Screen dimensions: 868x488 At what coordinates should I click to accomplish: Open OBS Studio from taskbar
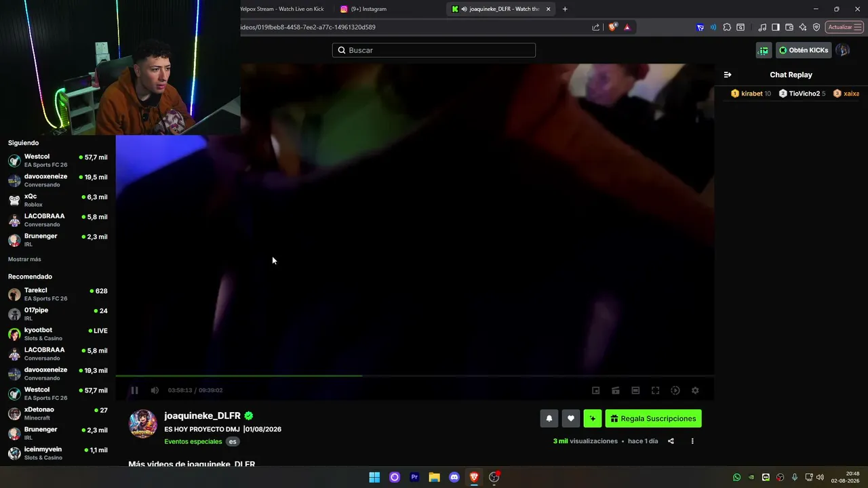point(494,477)
